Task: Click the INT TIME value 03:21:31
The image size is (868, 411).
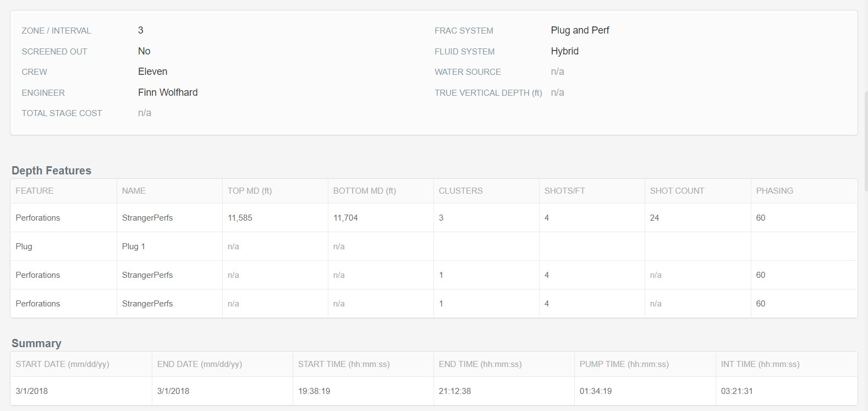Action: point(737,391)
